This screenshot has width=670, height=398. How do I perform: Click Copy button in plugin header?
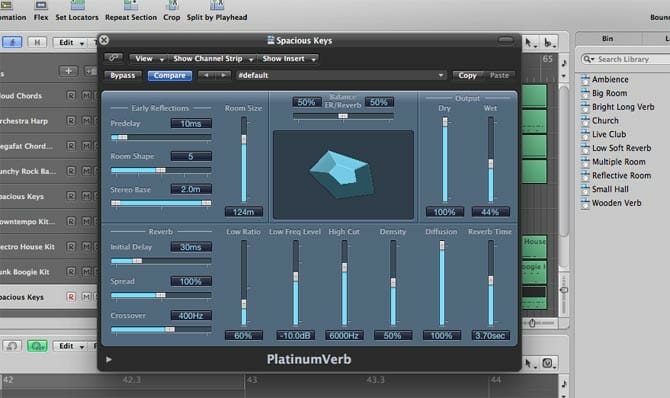click(x=467, y=75)
